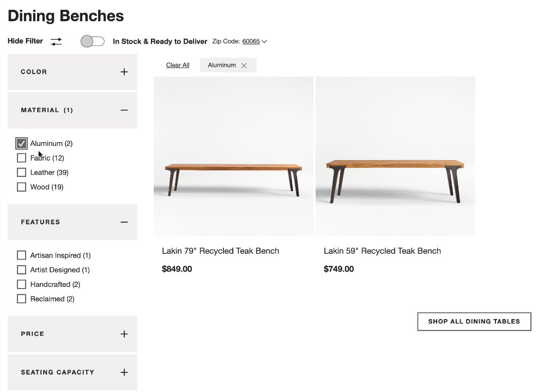
Task: Uncheck the Aluminum material filter
Action: (x=21, y=143)
